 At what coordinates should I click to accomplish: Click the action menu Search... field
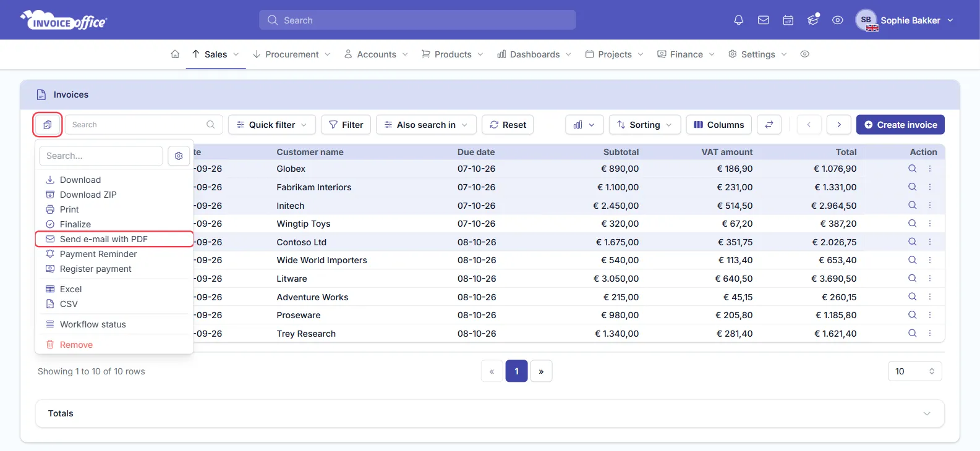(101, 156)
